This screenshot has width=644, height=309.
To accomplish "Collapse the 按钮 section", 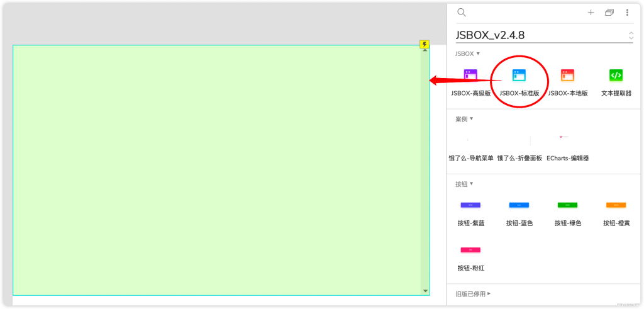I will coord(464,184).
